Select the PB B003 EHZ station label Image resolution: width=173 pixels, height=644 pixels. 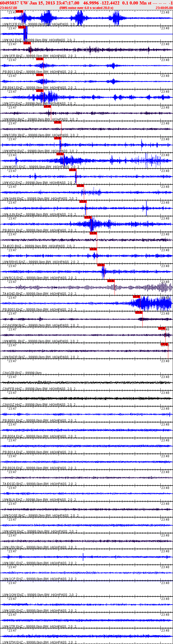point(13,310)
